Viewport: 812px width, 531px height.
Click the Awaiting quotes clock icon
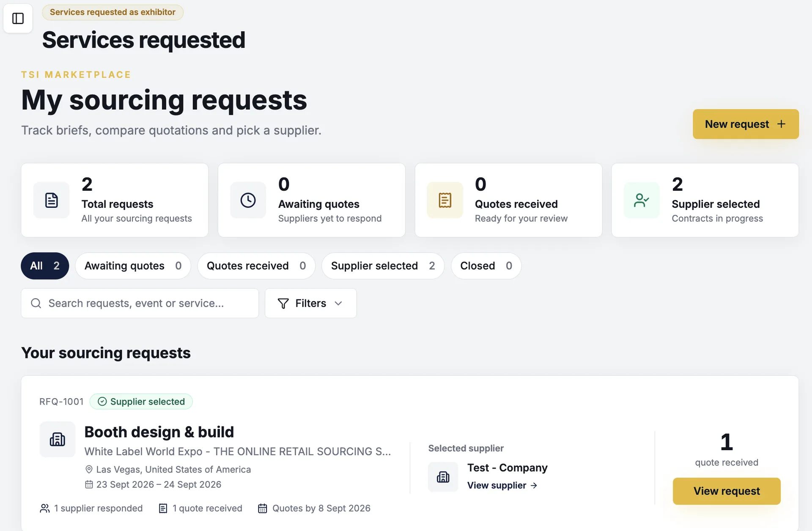point(248,200)
